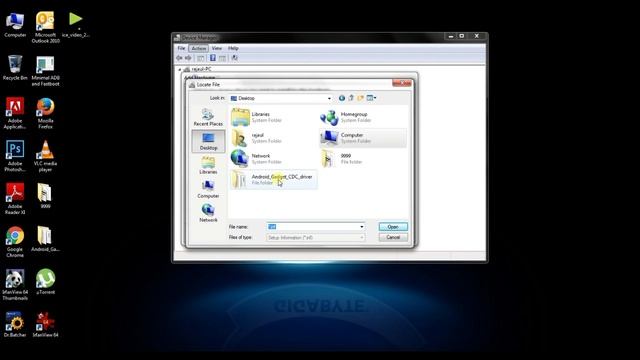Open the Computer desktop icon
The height and width of the screenshot is (360, 640).
click(x=15, y=24)
